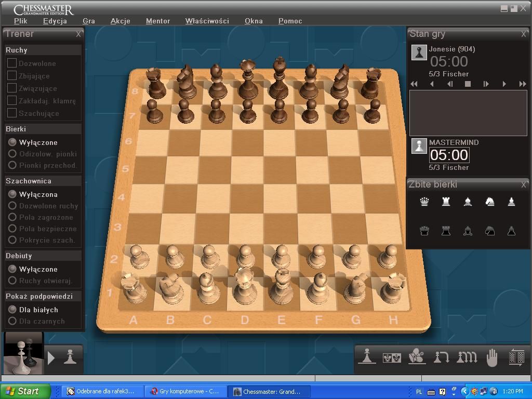Open the Właściwości menu
532x399 pixels.
pos(207,21)
